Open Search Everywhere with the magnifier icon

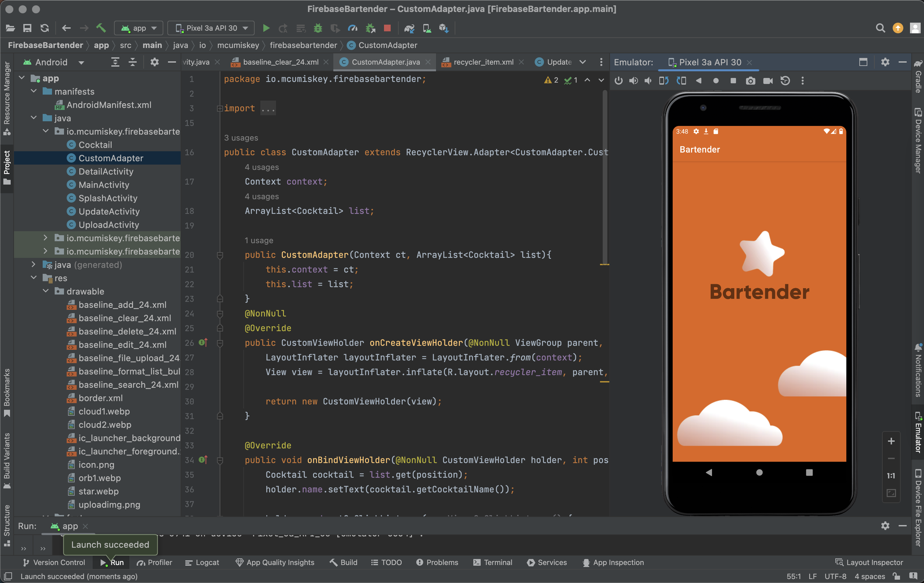[880, 28]
